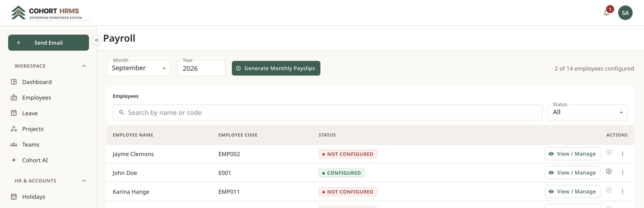Click employee code EMP002
This screenshot has height=208, width=644.
(x=229, y=154)
